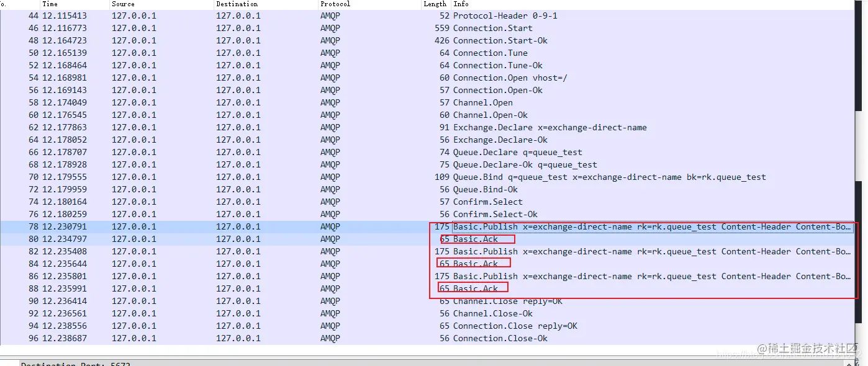Viewport: 868px width, 366px height.
Task: Select the Basic.Publish info in packet 86
Action: pos(652,276)
